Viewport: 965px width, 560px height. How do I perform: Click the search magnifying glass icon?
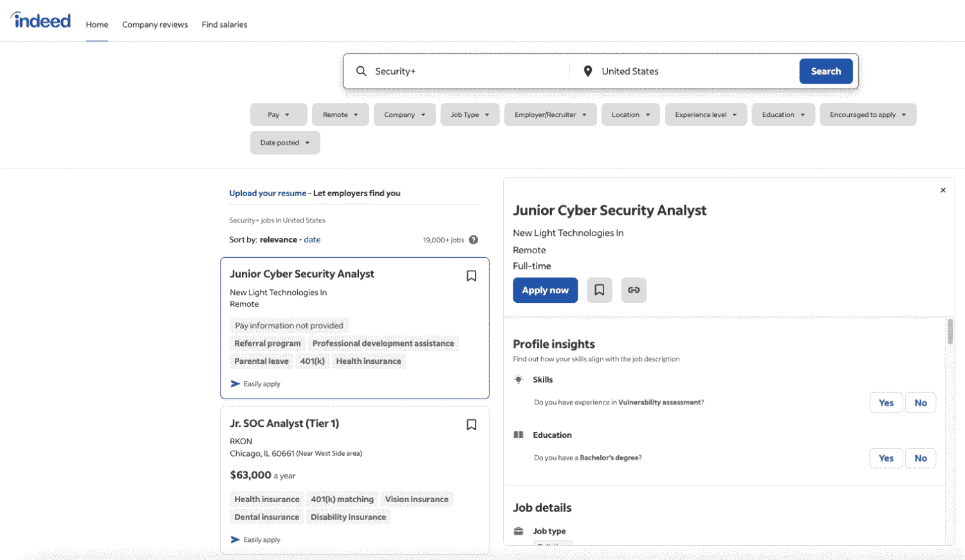point(361,71)
